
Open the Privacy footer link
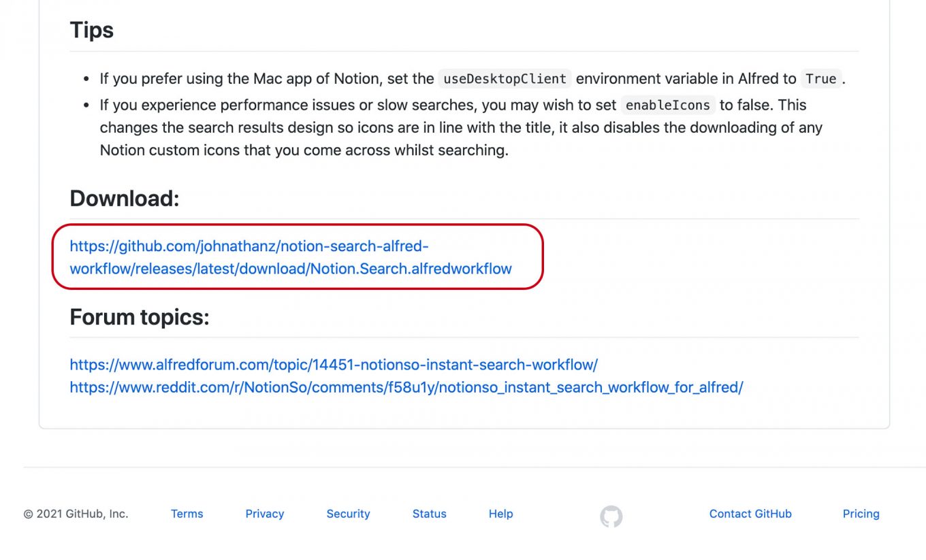(265, 514)
